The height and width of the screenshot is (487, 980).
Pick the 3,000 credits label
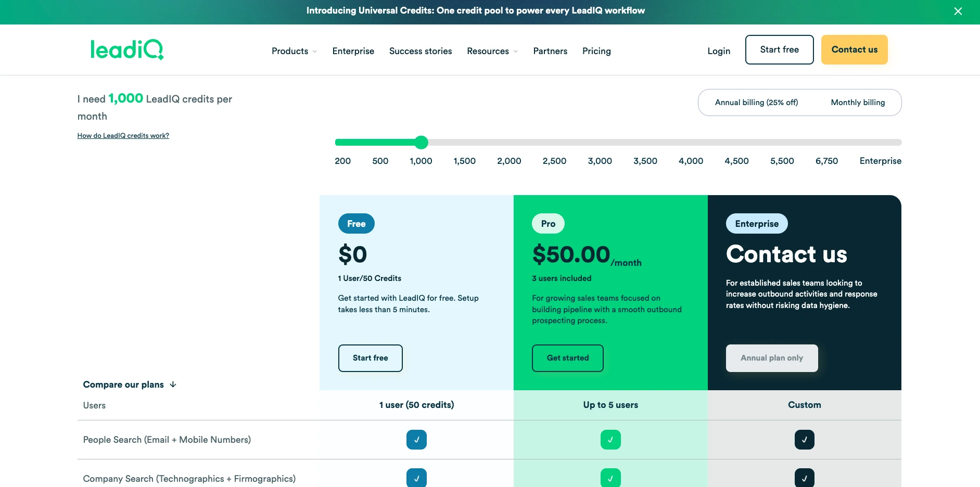[600, 161]
